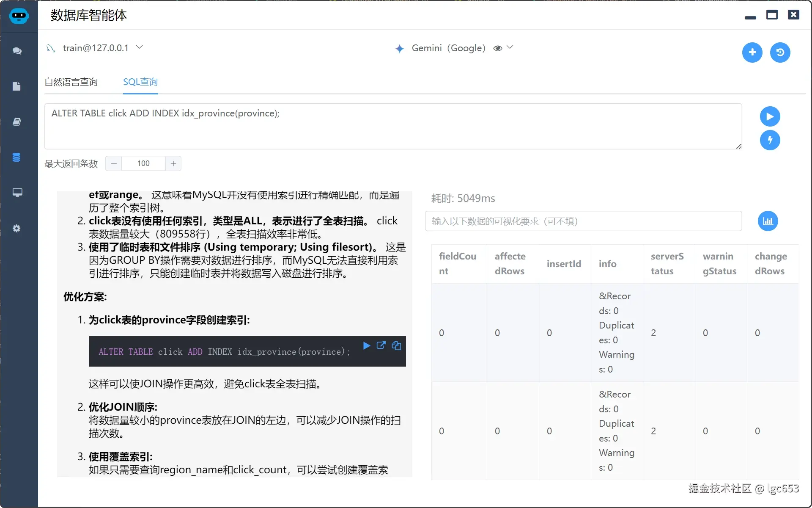The image size is (812, 508).
Task: Click the history restore icon at top right
Action: click(x=780, y=52)
